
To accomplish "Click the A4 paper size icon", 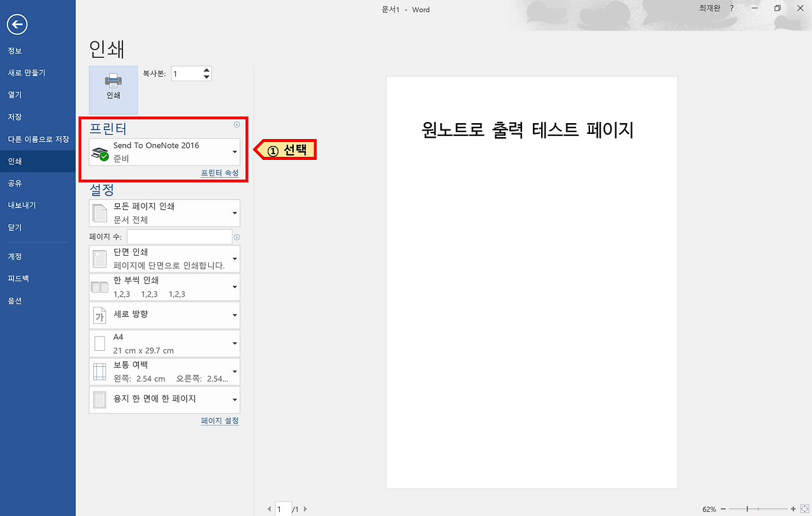I will pyautogui.click(x=100, y=343).
